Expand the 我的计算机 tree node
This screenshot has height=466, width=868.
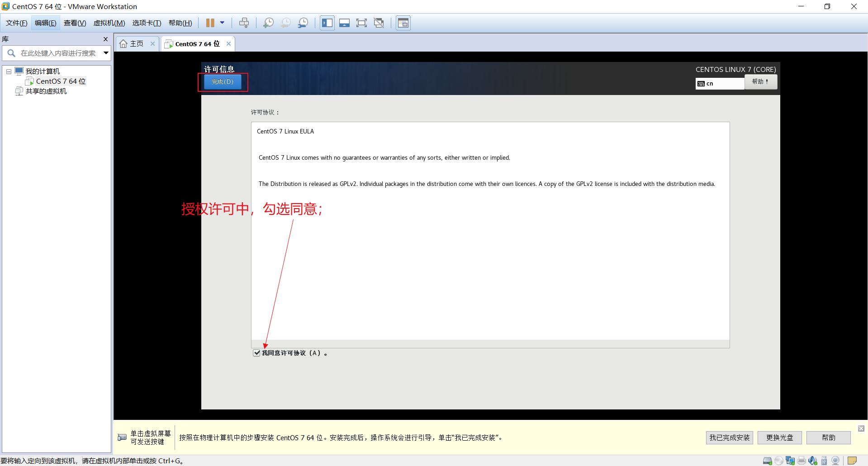[8, 71]
